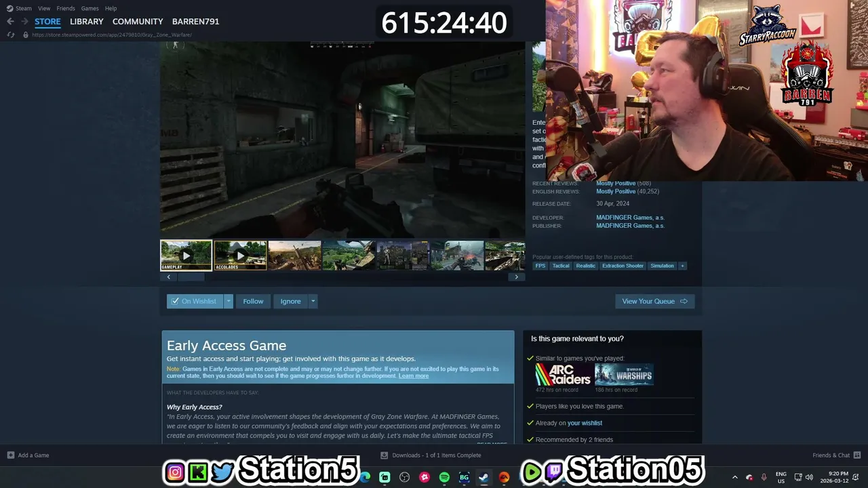
Task: Click Add a Game plus icon
Action: point(11,455)
